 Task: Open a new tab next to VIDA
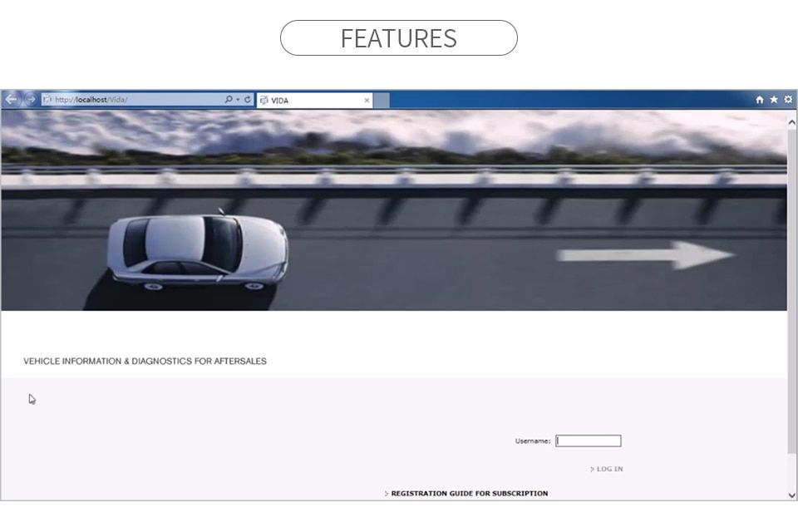[381, 101]
